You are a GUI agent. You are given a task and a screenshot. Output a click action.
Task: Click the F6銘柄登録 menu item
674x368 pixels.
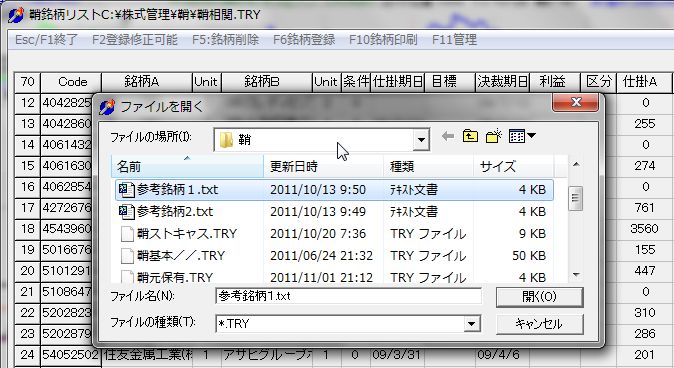click(x=304, y=40)
